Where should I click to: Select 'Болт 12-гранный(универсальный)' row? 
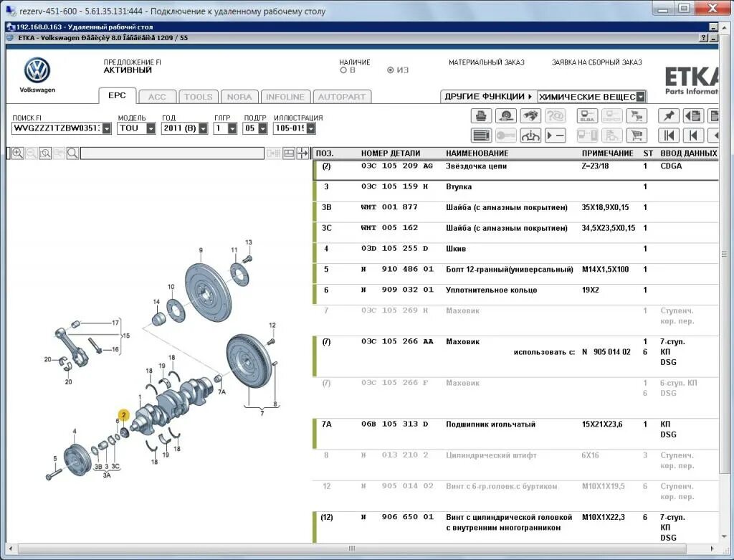click(515, 274)
